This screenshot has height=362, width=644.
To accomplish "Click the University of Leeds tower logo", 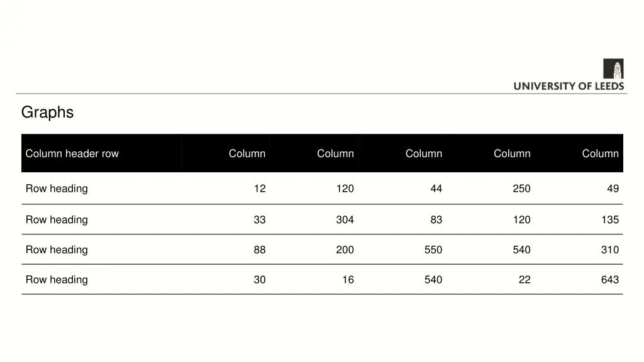I will tap(613, 69).
